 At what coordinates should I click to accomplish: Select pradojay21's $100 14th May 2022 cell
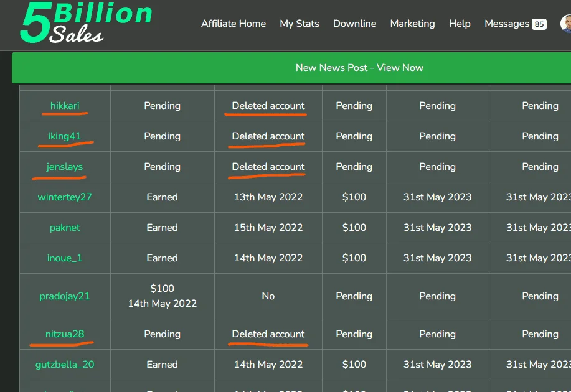(x=163, y=296)
